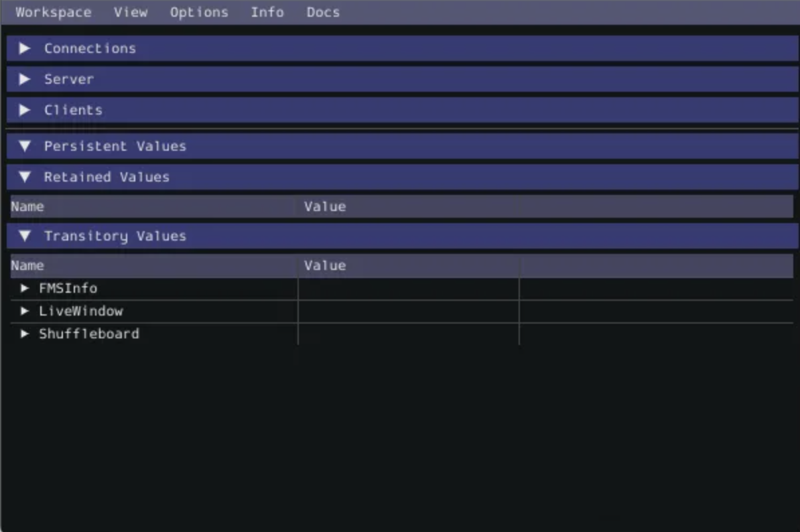Expand the Server section
The height and width of the screenshot is (532, 800).
(x=25, y=79)
